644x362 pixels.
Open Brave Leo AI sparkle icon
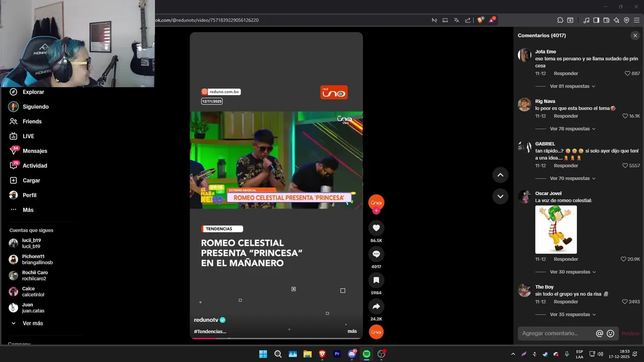click(616, 20)
